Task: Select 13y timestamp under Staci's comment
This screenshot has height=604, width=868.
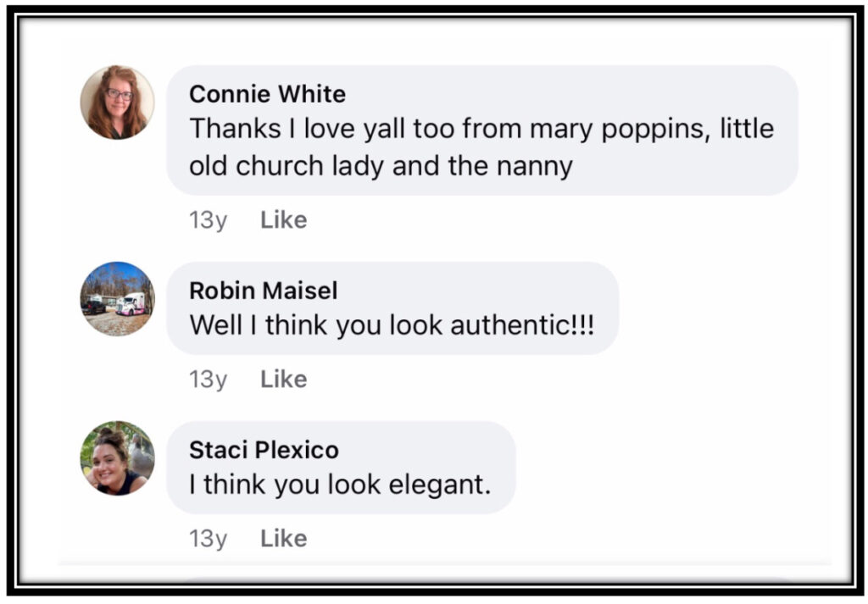Action: point(208,539)
